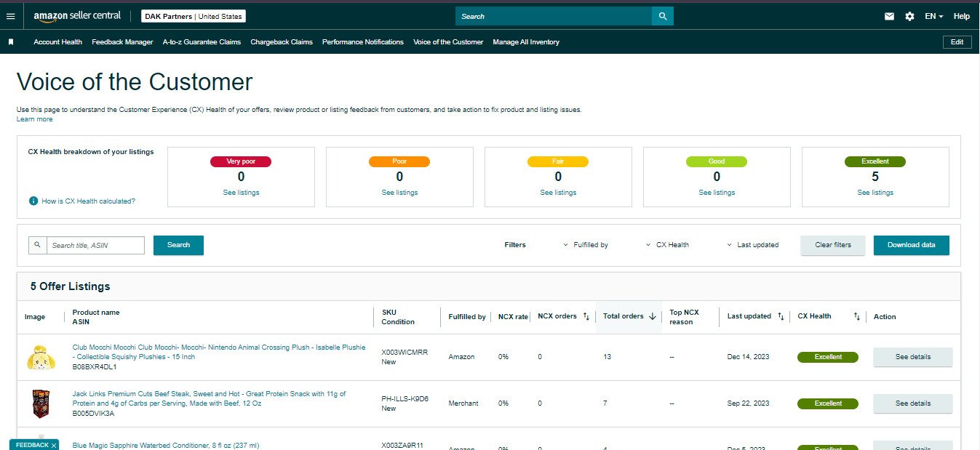Click the Search button beside title field
The height and width of the screenshot is (450, 980).
pos(178,245)
